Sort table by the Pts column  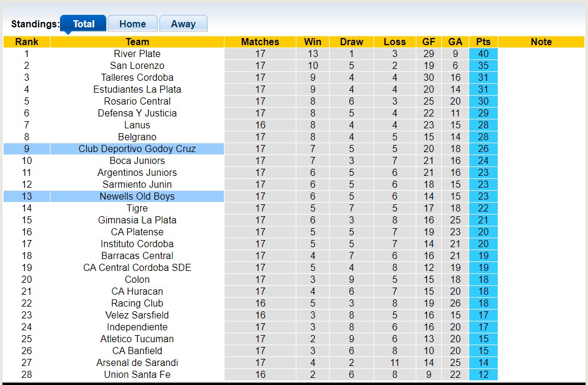point(483,42)
